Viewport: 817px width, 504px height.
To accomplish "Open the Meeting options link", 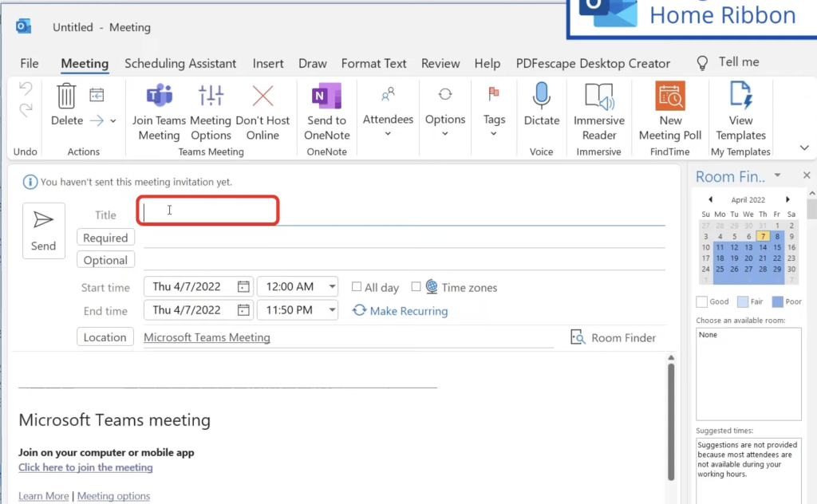I will click(113, 496).
